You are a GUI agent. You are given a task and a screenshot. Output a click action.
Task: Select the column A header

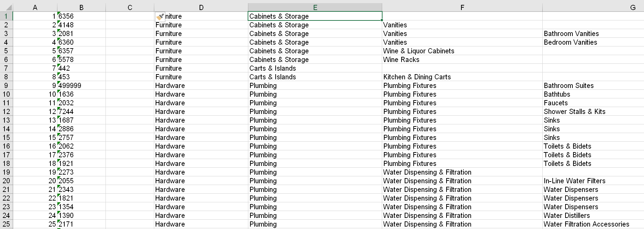click(x=35, y=8)
